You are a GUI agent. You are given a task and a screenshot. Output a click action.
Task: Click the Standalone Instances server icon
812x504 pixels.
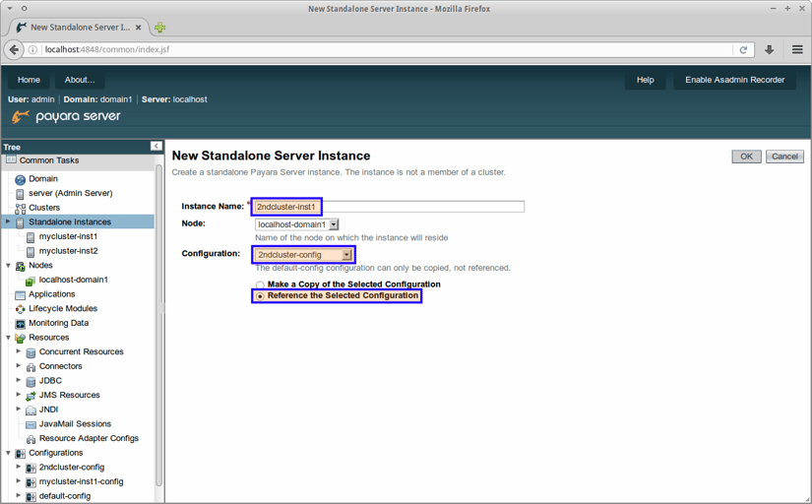[21, 223]
